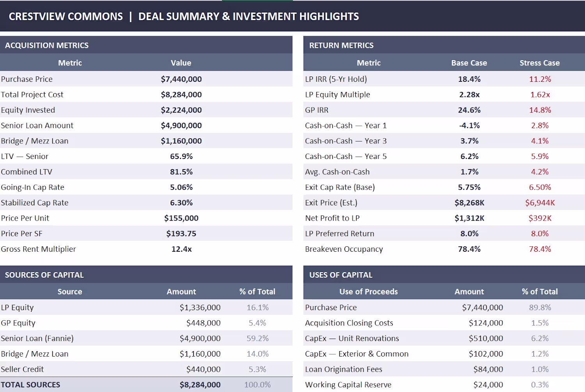Screen dimensions: 585x392
Task: Select the Total Sources row label
Action: [x=30, y=385]
